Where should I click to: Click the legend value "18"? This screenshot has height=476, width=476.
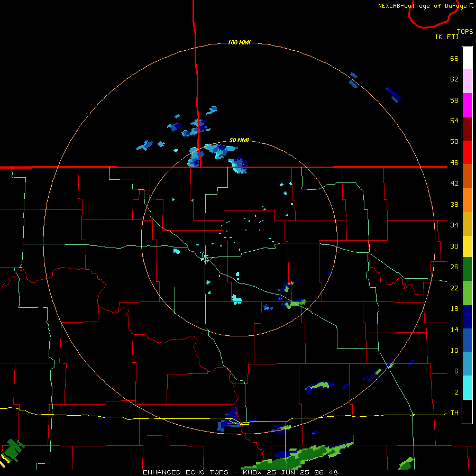coord(454,309)
